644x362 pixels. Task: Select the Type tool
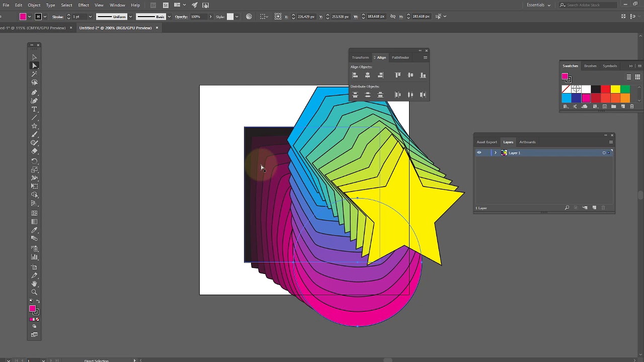(x=34, y=109)
